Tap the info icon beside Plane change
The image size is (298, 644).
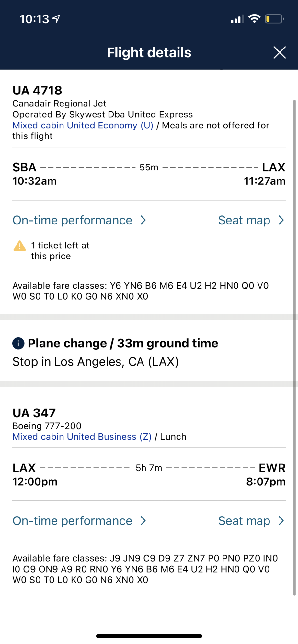point(18,343)
